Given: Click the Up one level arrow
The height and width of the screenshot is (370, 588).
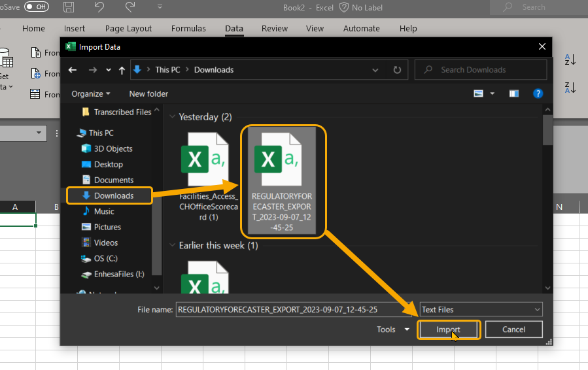Looking at the screenshot, I should [122, 70].
